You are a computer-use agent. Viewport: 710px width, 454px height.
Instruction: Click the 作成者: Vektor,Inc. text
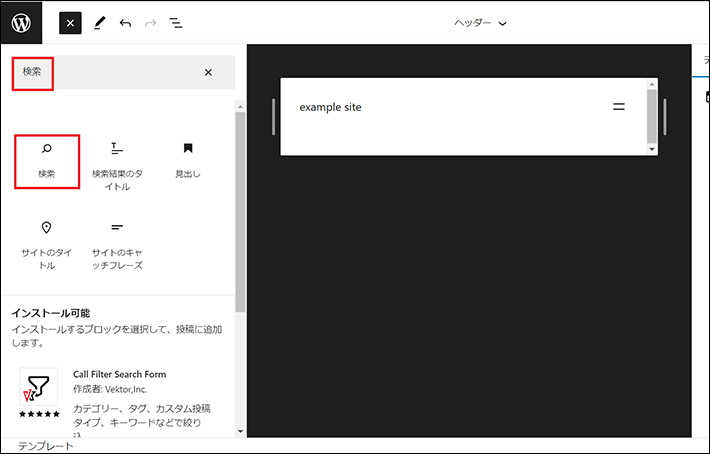(x=110, y=389)
